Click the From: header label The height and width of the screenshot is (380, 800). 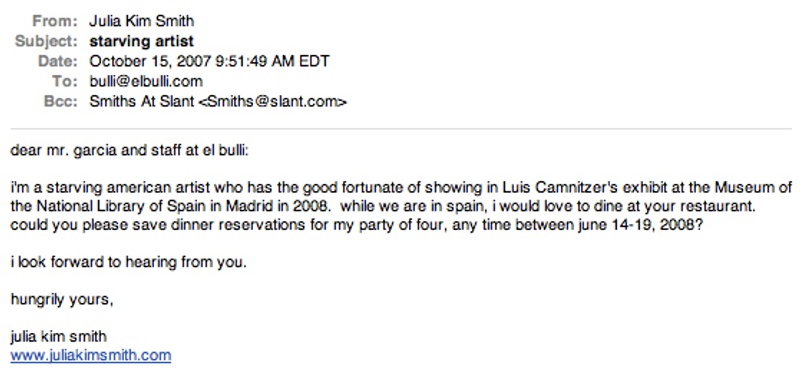tap(55, 21)
